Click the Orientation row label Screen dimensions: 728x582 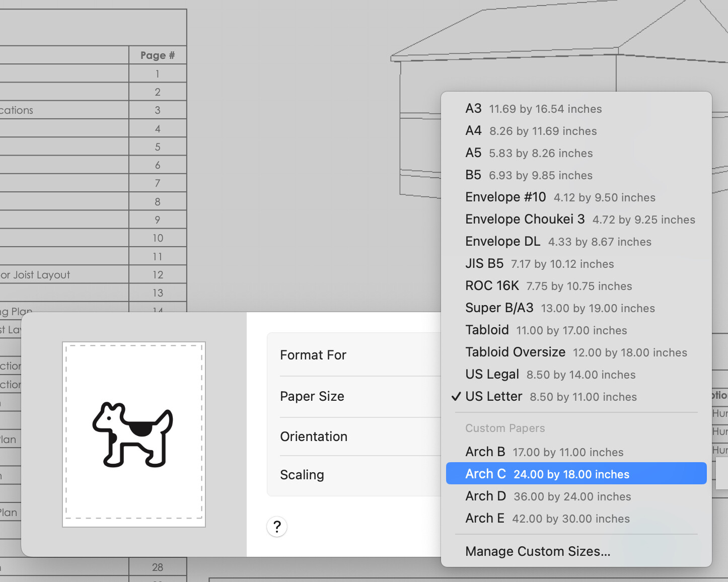tap(314, 437)
